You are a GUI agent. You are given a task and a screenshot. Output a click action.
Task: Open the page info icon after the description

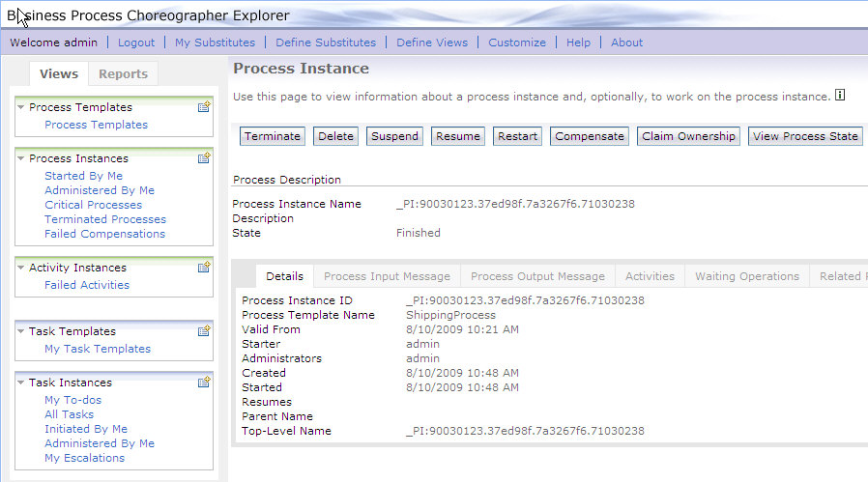(x=840, y=96)
